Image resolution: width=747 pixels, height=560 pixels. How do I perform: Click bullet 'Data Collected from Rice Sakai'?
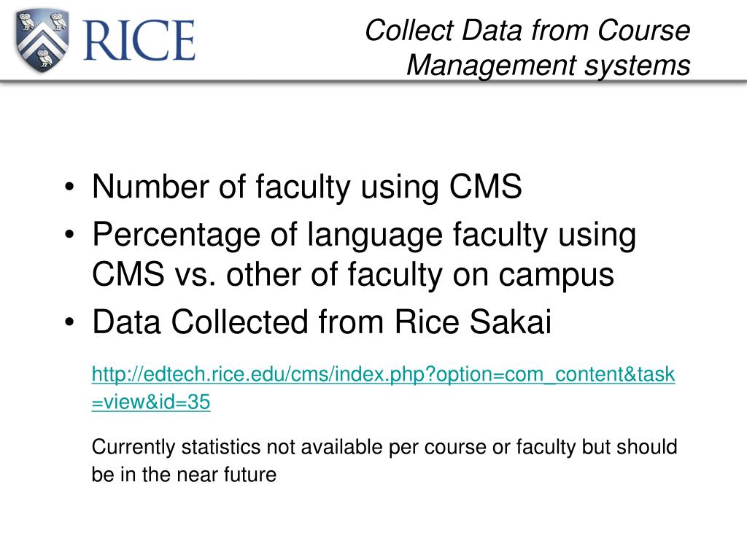point(322,322)
